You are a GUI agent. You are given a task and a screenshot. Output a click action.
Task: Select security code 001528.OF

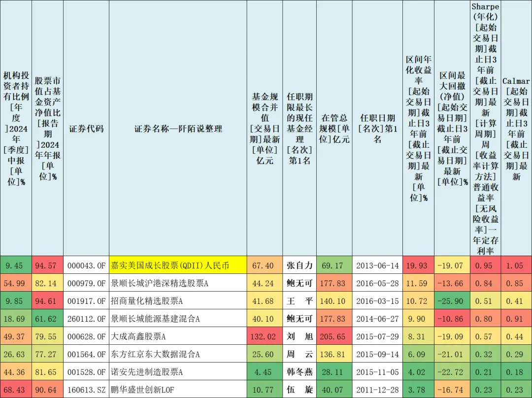[x=86, y=372]
